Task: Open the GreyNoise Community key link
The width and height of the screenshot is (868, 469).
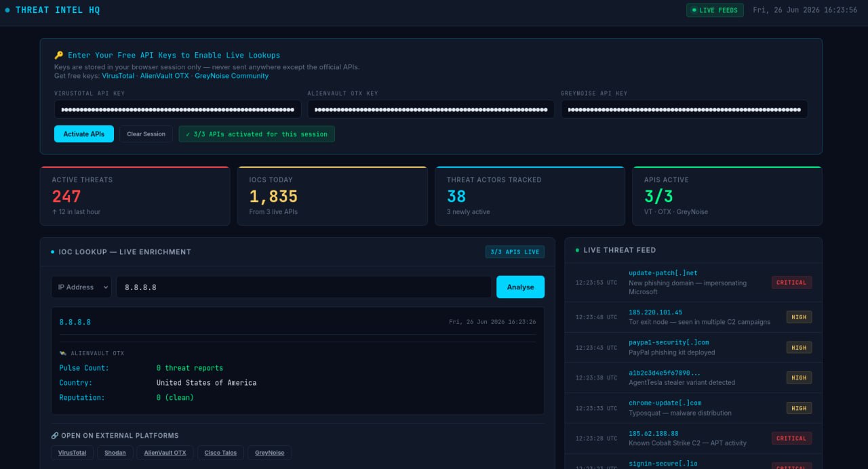Action: pos(231,76)
